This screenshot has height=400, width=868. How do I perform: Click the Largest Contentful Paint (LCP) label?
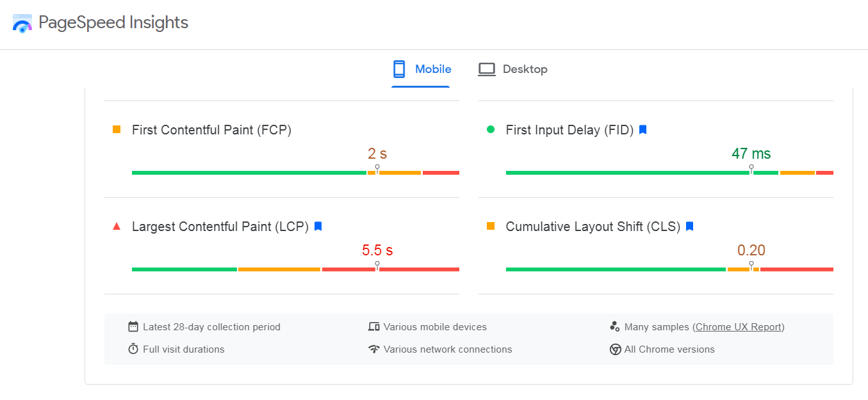point(220,227)
